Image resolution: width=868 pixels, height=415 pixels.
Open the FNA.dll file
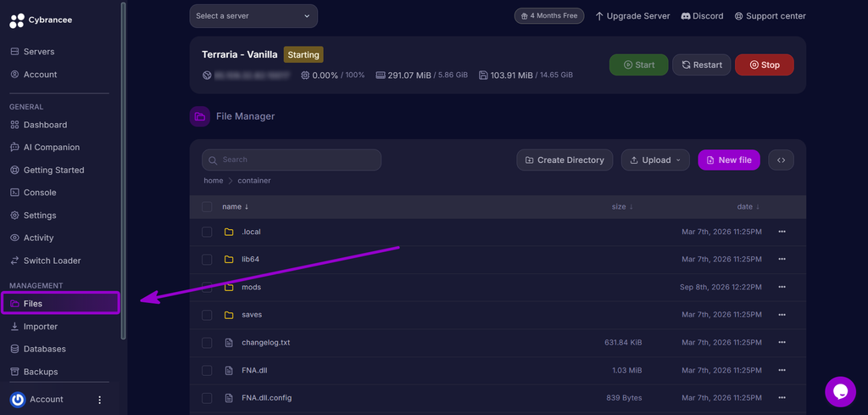tap(254, 370)
